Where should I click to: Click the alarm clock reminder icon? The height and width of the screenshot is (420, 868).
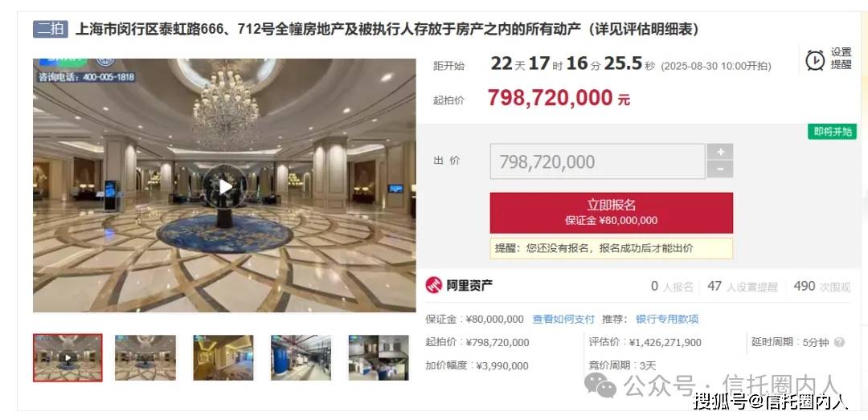(x=814, y=59)
